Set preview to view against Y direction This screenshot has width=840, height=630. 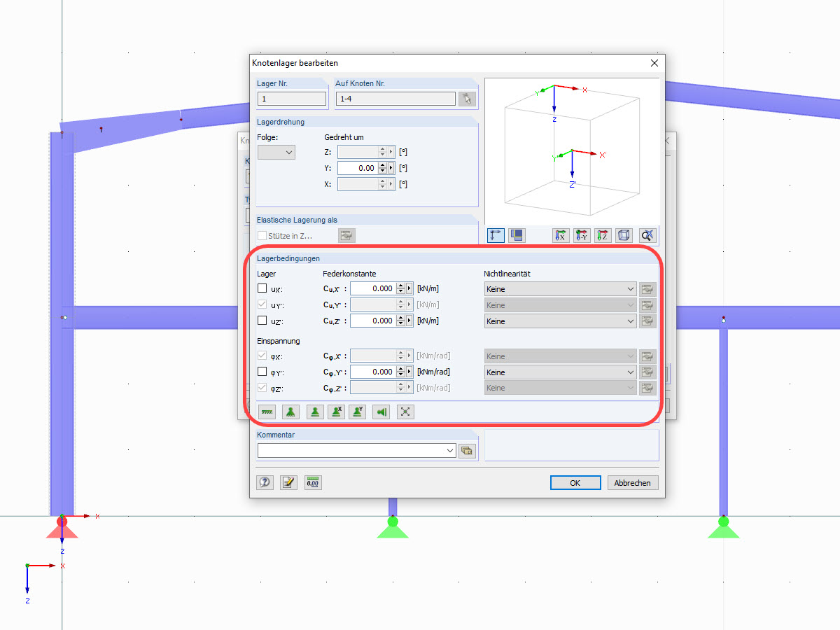[582, 235]
